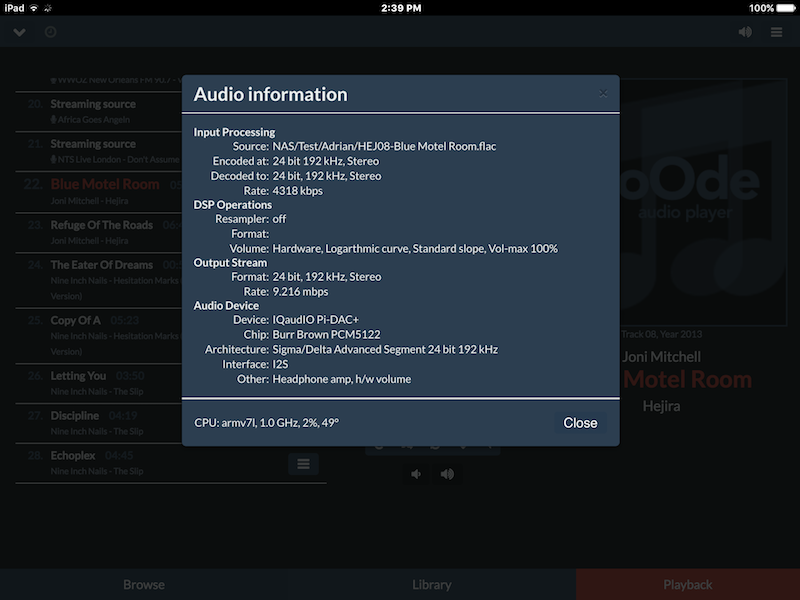Click the Output Stream section heading
This screenshot has height=600, width=800.
pyautogui.click(x=230, y=263)
